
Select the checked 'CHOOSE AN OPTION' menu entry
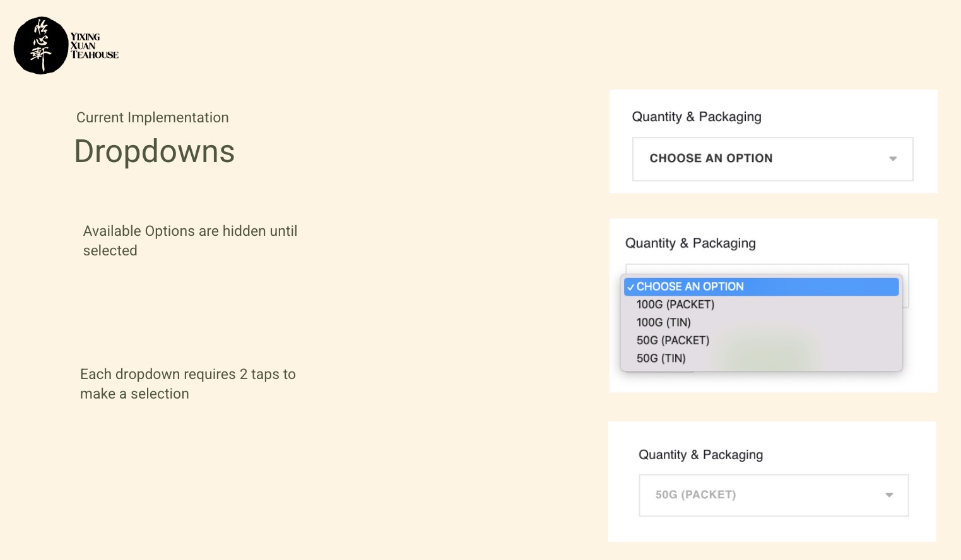(x=762, y=287)
